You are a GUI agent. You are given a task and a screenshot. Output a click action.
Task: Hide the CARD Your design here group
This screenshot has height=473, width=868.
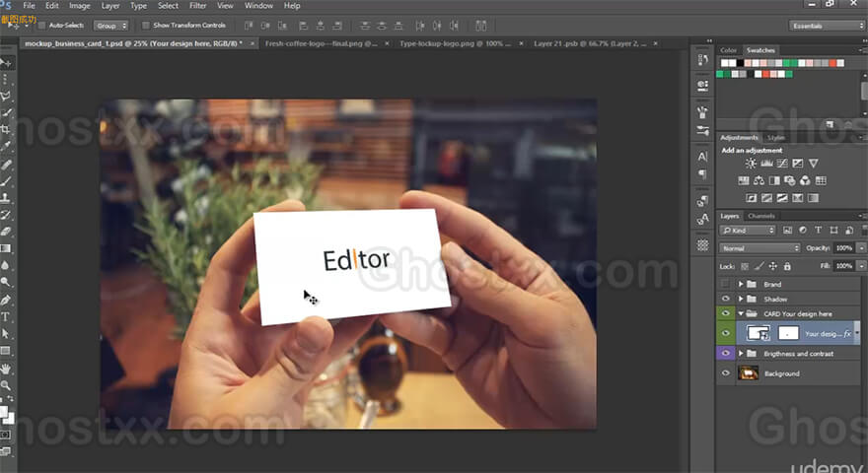coord(725,313)
